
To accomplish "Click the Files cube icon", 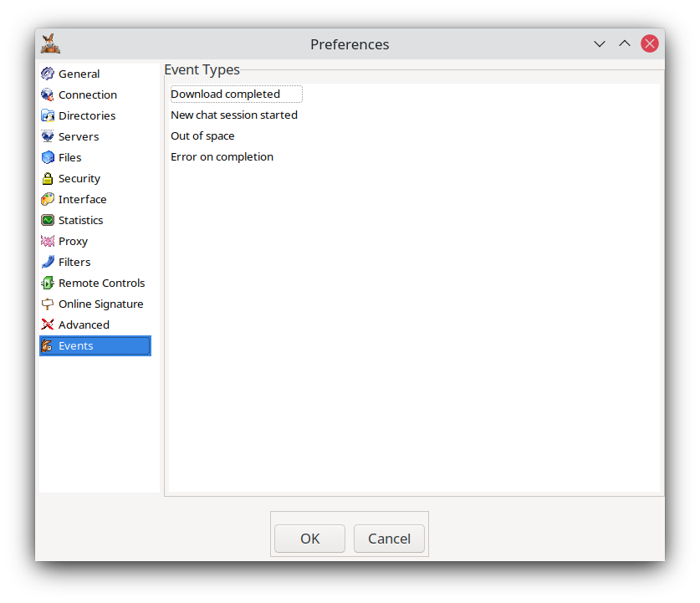I will (48, 157).
